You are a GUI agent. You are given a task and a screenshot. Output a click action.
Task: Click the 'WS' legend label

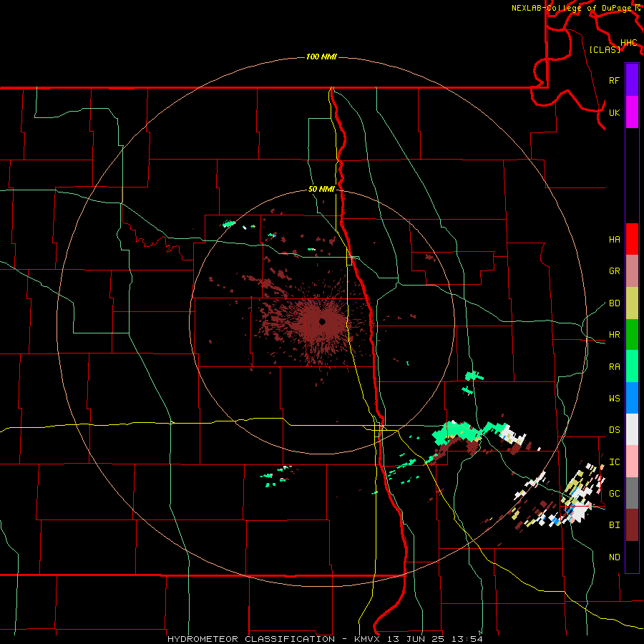(x=614, y=398)
